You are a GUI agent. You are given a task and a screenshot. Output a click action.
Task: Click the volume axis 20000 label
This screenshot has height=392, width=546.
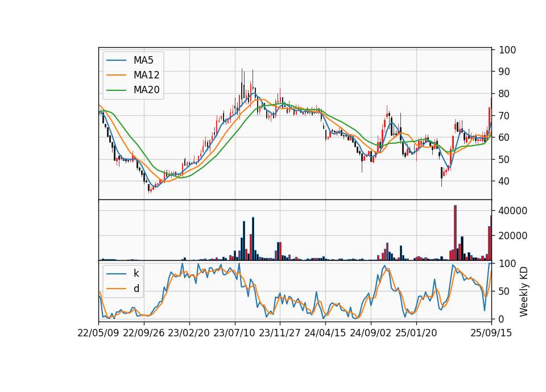click(x=513, y=236)
